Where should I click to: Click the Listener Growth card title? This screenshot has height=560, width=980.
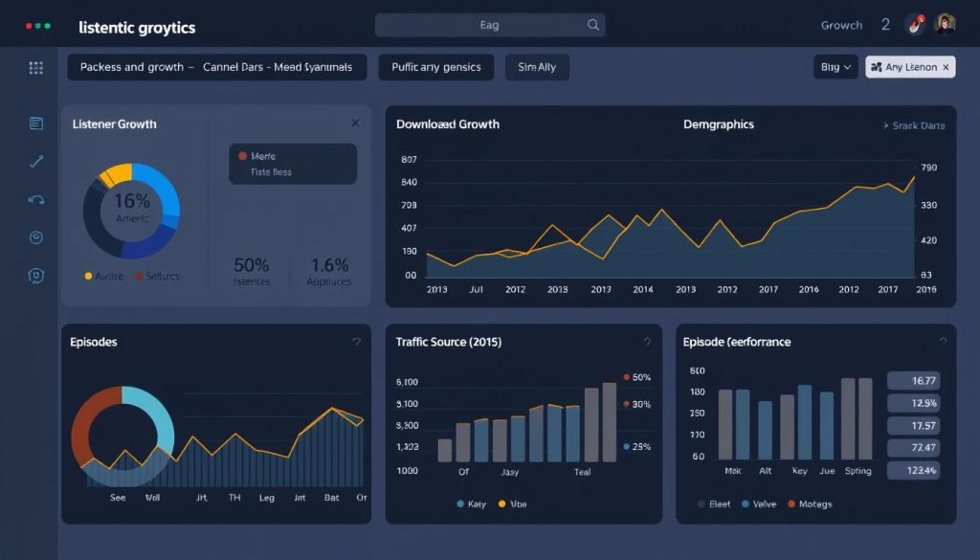(x=115, y=123)
